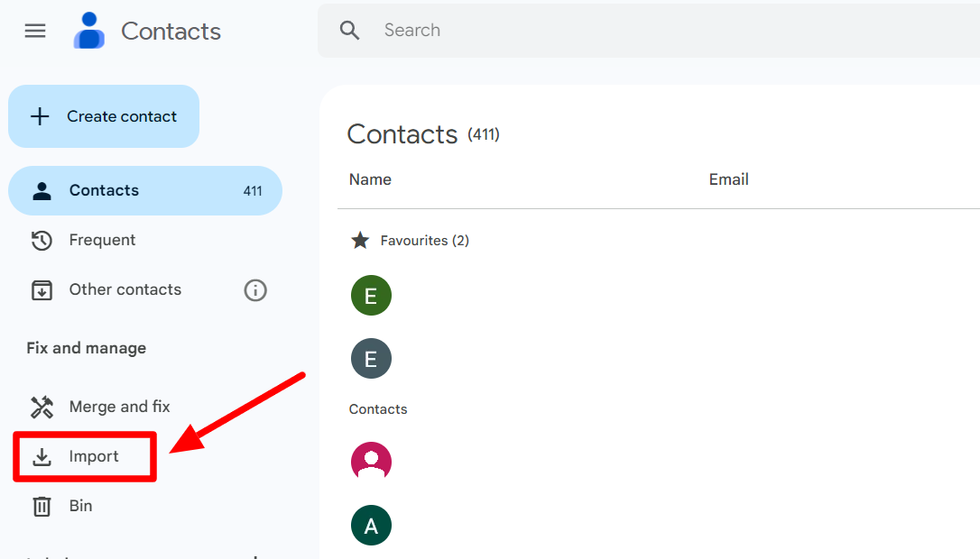Open Merge and fix

coord(119,407)
